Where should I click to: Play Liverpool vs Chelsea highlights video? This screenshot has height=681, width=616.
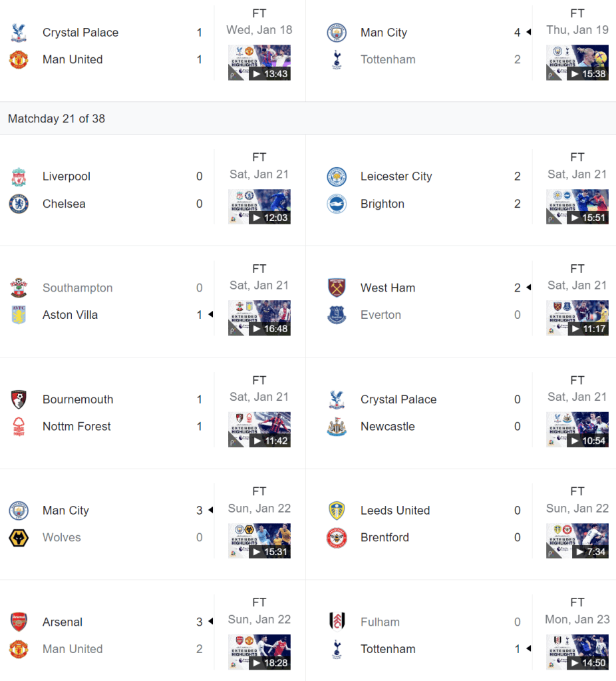[x=259, y=207]
